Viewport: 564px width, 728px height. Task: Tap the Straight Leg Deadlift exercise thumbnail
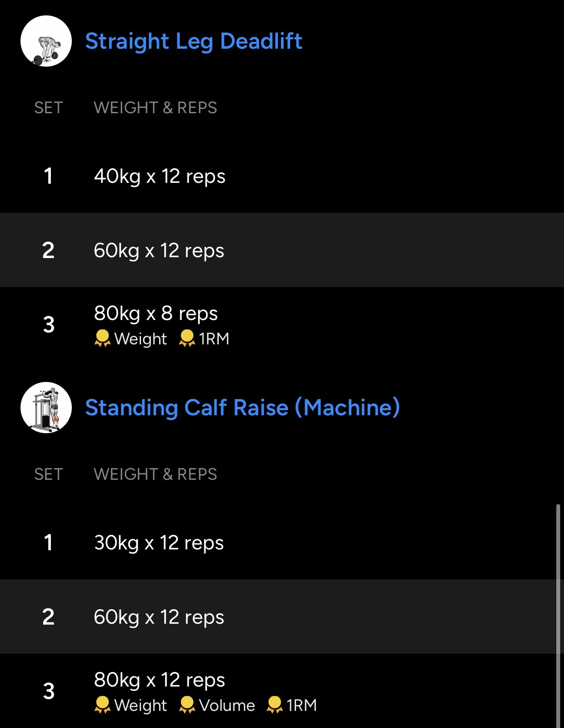(46, 41)
